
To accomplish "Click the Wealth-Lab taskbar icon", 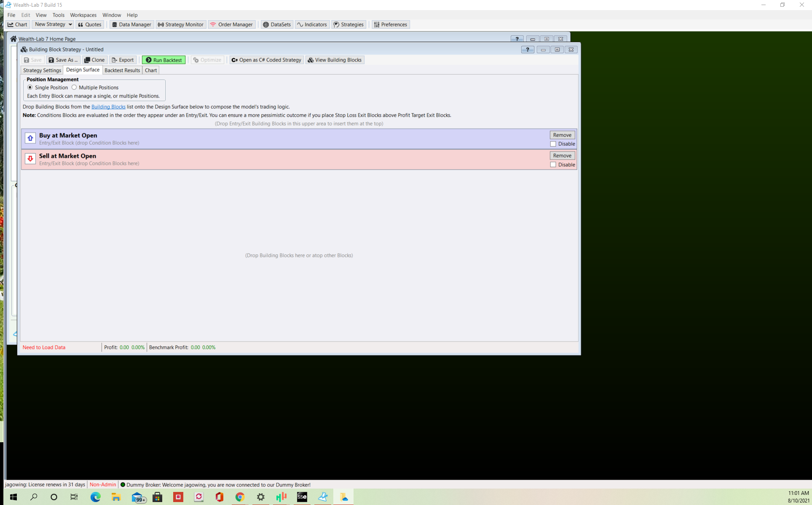I will [323, 497].
